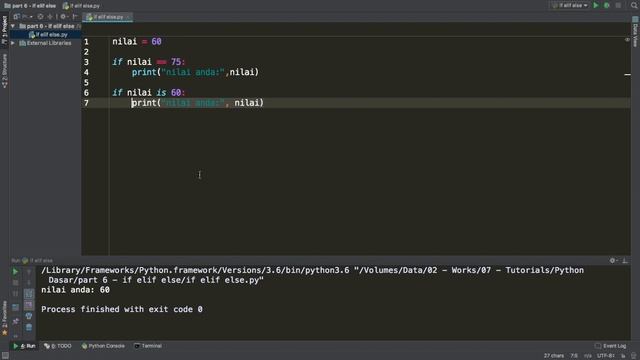The width and height of the screenshot is (640, 360).
Task: Open Search Everywhere magnifier icon
Action: point(634,5)
